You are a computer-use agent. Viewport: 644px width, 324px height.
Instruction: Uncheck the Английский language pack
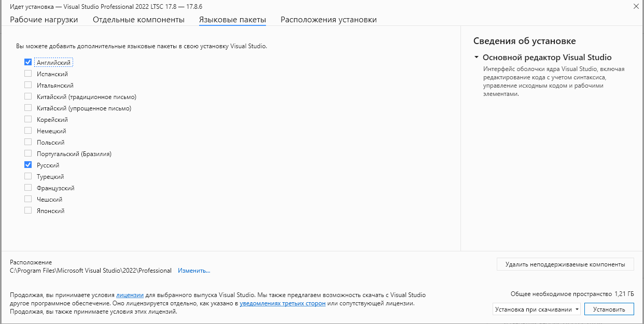pyautogui.click(x=28, y=62)
